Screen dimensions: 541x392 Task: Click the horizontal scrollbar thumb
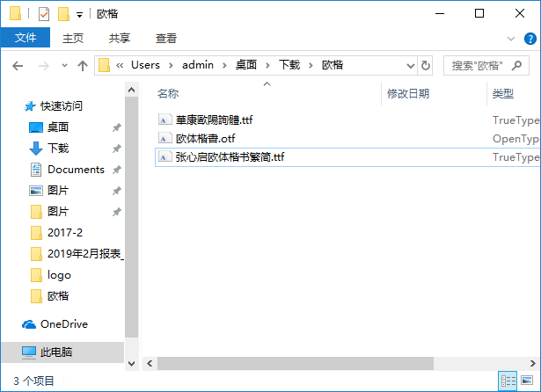click(296, 363)
